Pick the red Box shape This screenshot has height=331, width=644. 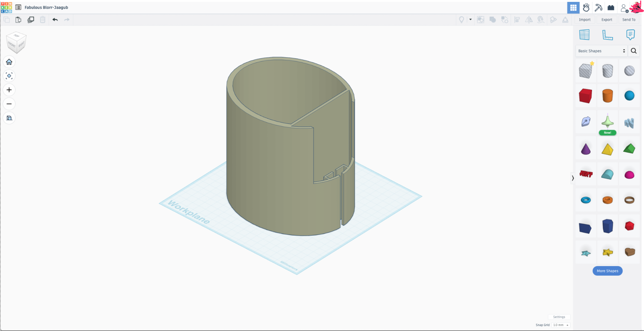click(585, 96)
